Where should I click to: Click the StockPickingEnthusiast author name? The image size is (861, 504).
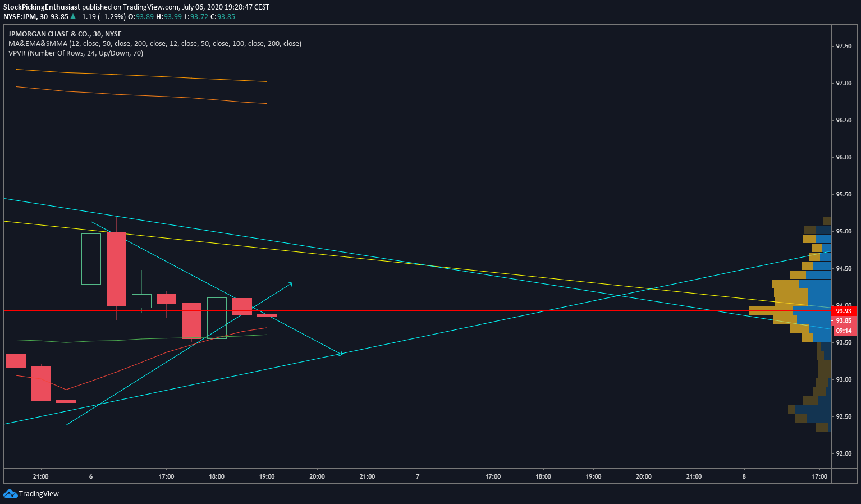(x=42, y=7)
